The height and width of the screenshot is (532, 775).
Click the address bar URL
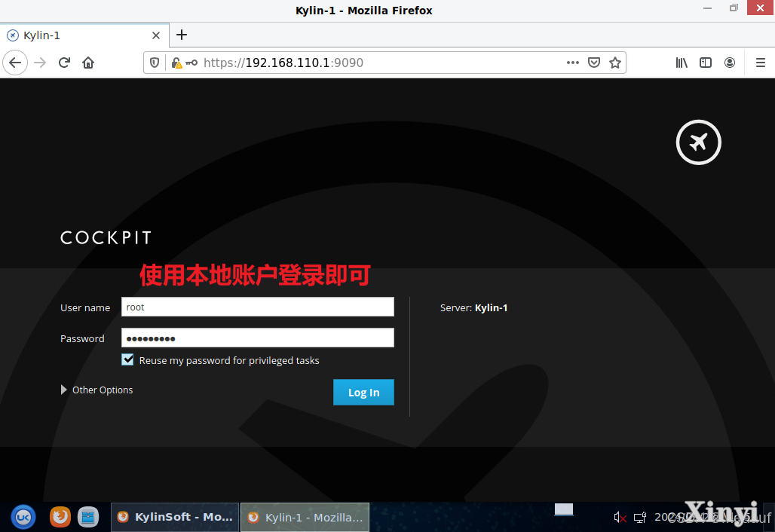click(283, 63)
